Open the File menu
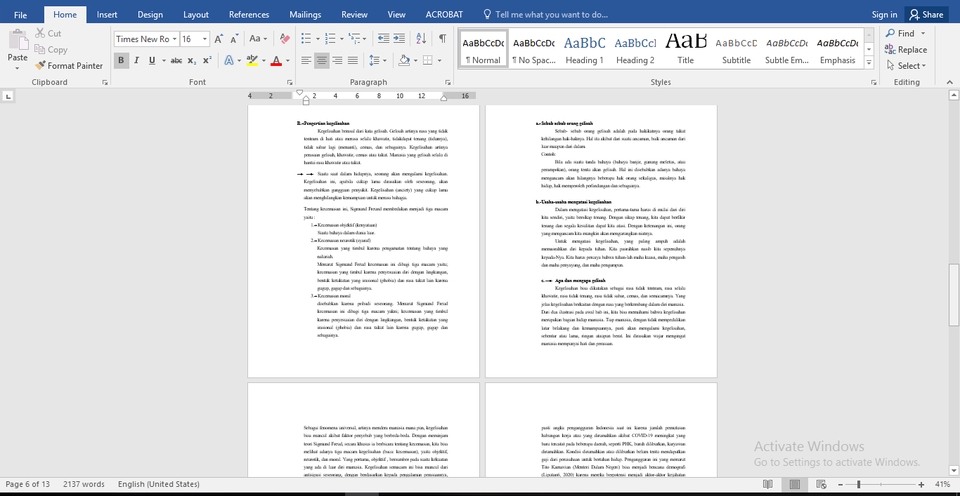The height and width of the screenshot is (496, 960). pos(20,15)
